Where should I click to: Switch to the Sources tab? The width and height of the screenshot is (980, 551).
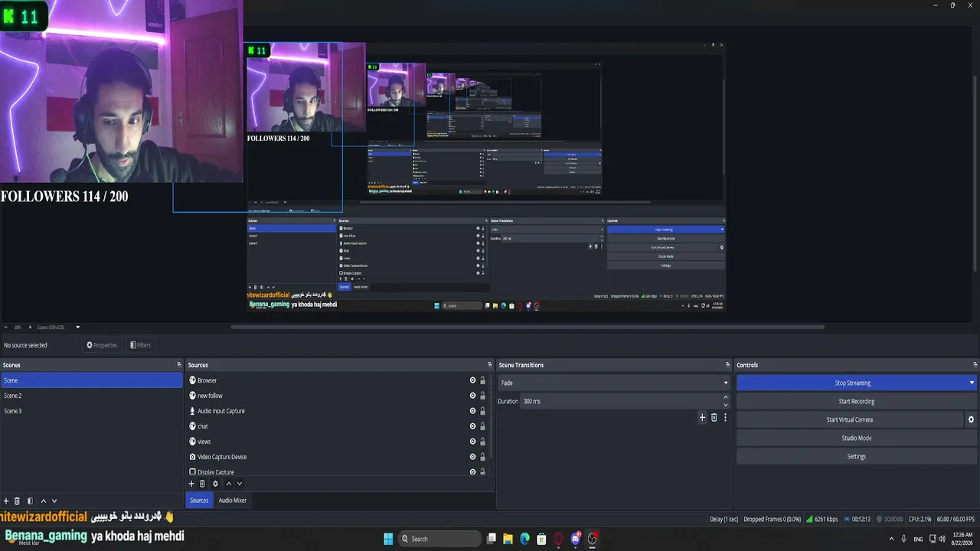(199, 500)
